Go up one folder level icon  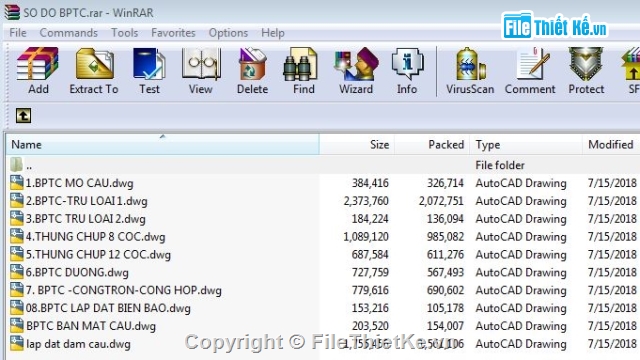click(x=23, y=116)
